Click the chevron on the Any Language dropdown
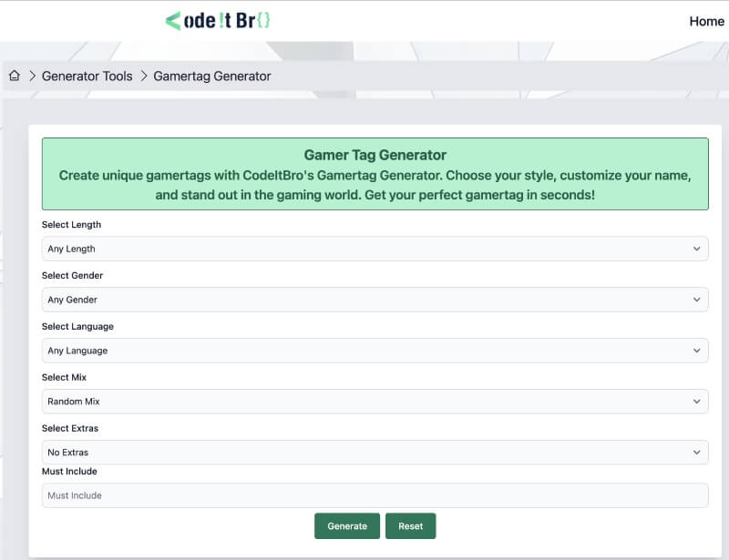The image size is (729, 560). pyautogui.click(x=696, y=351)
